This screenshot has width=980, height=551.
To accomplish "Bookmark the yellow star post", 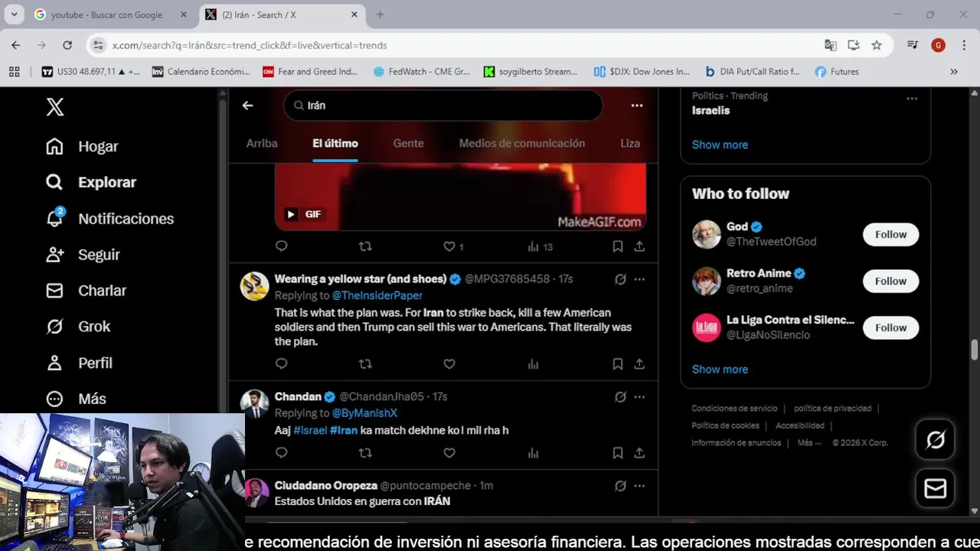I will coord(617,364).
